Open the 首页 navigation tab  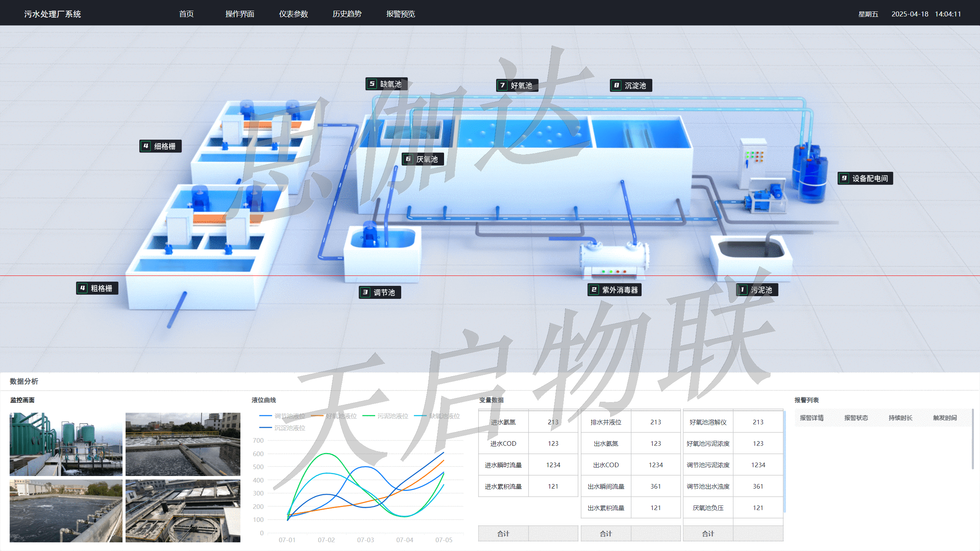(186, 14)
